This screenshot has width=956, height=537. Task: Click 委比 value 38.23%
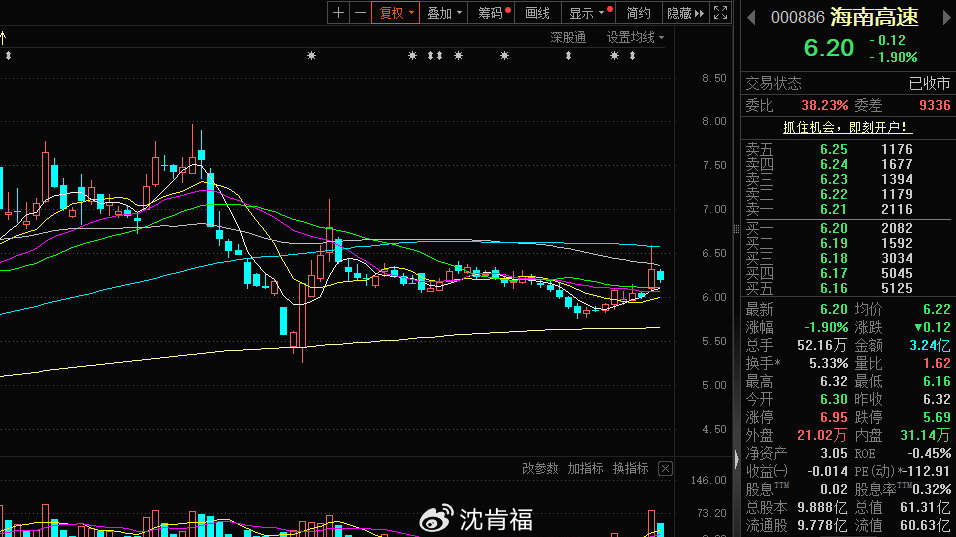[x=824, y=105]
